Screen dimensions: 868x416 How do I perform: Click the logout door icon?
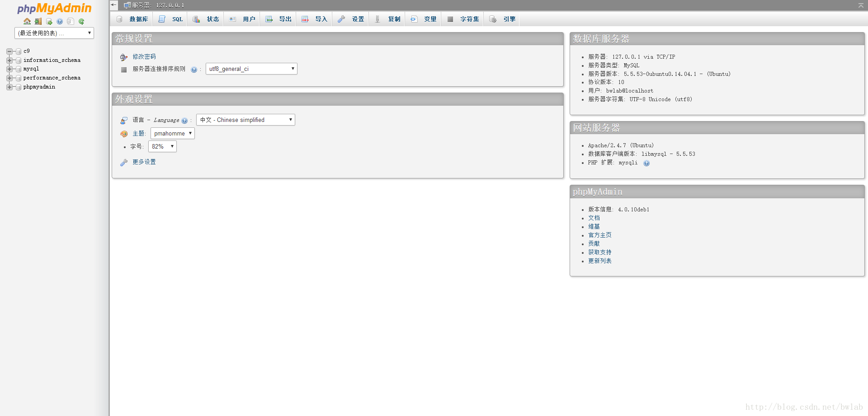38,21
